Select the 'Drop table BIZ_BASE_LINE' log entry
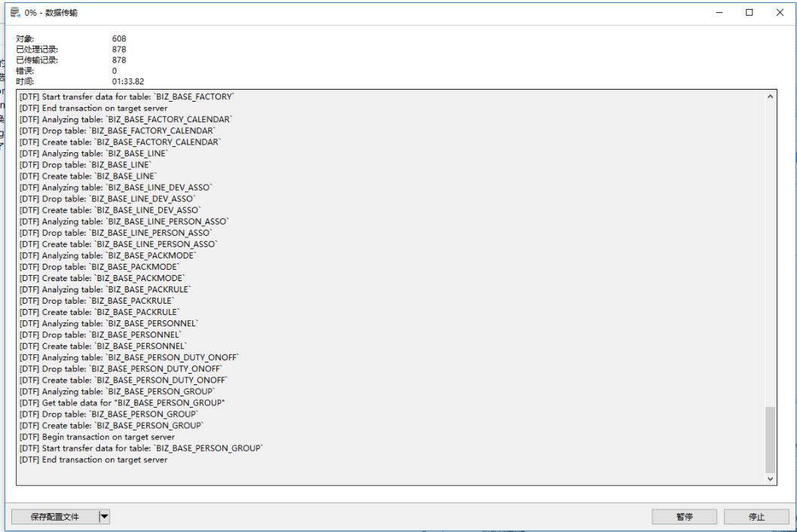Screen dimensions: 797x532 pyautogui.click(x=88, y=164)
